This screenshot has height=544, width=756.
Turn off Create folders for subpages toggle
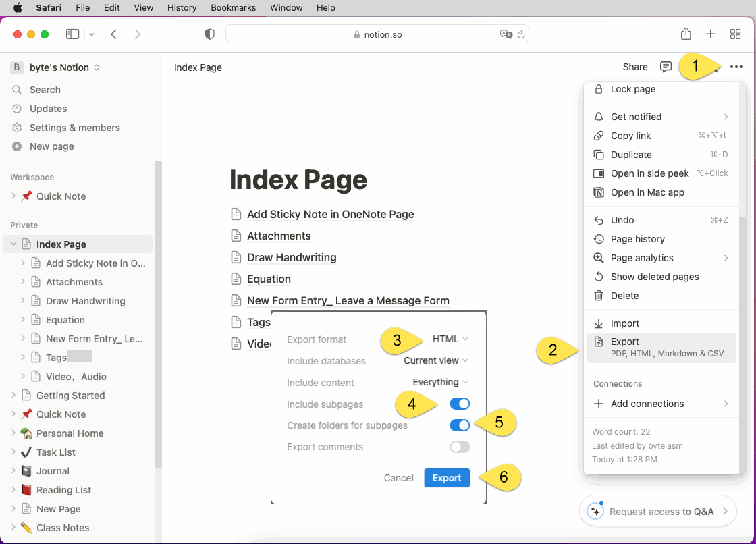point(460,425)
